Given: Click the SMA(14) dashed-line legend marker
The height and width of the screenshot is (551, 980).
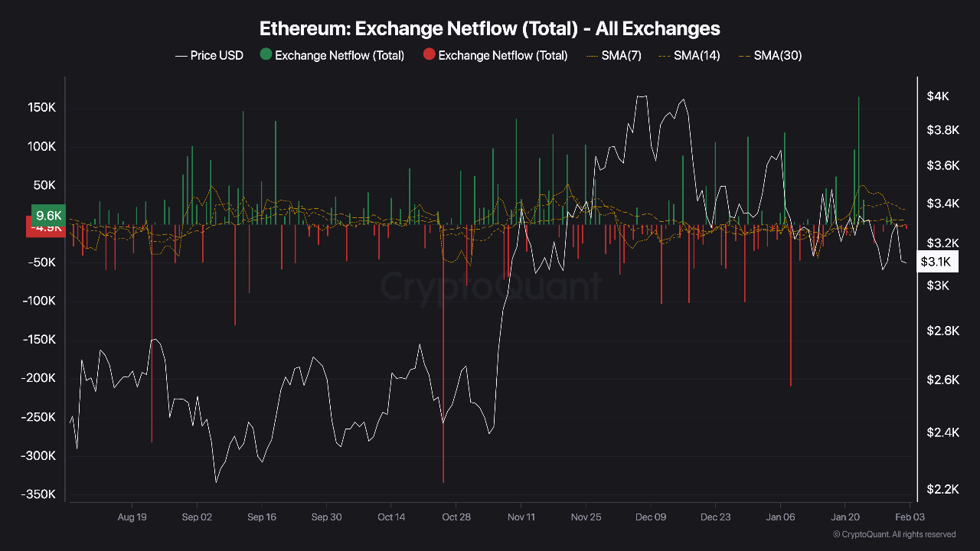Looking at the screenshot, I should (663, 55).
